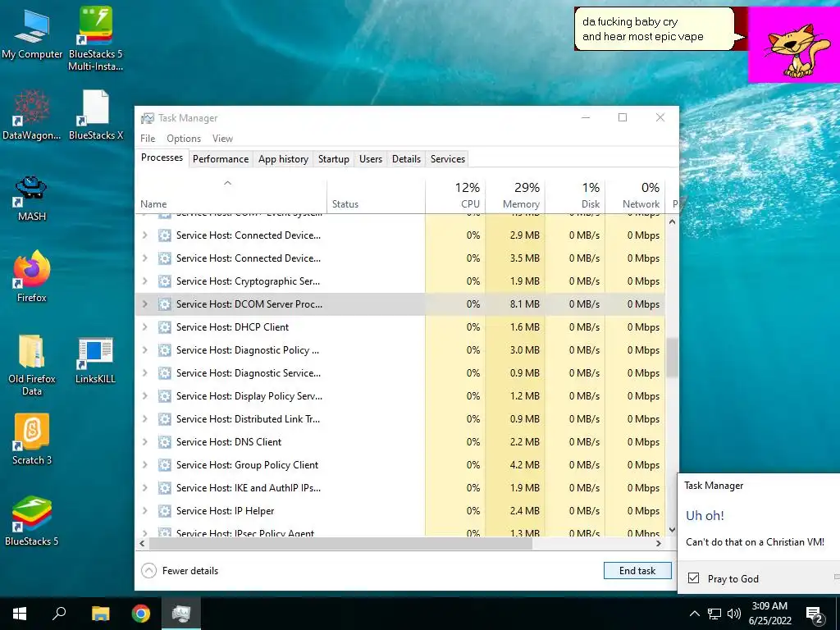Expand Service Host: DHCP Client row
The image size is (840, 630).
click(x=144, y=326)
